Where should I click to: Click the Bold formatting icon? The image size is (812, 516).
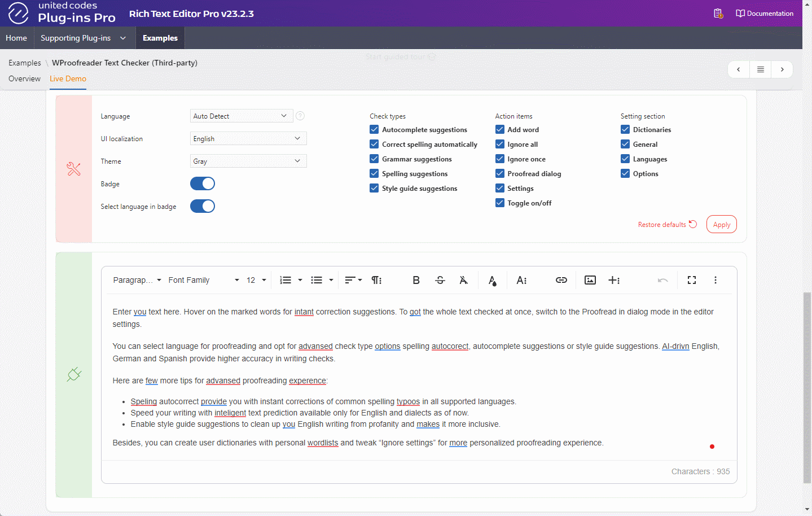click(x=416, y=280)
